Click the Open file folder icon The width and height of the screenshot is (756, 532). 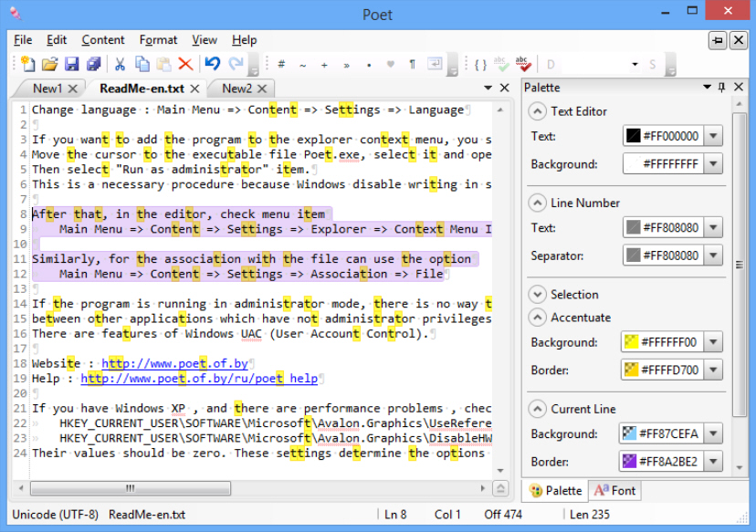click(49, 64)
